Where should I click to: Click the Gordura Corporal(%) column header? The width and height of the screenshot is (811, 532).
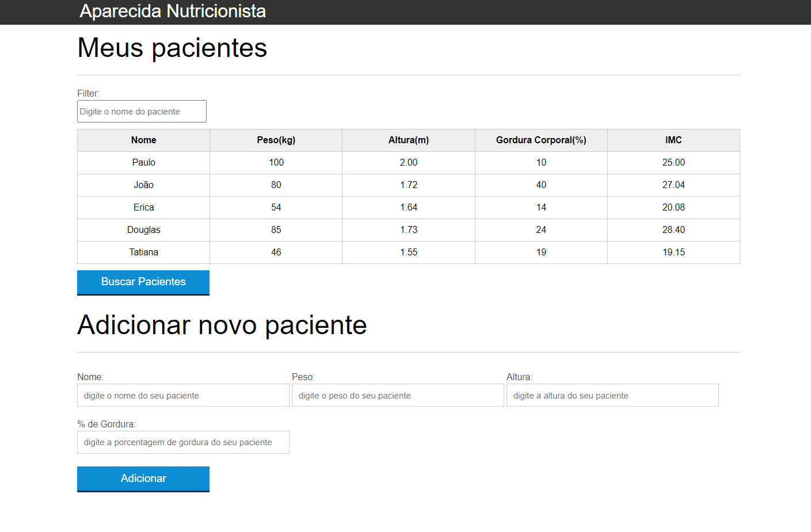pyautogui.click(x=541, y=140)
